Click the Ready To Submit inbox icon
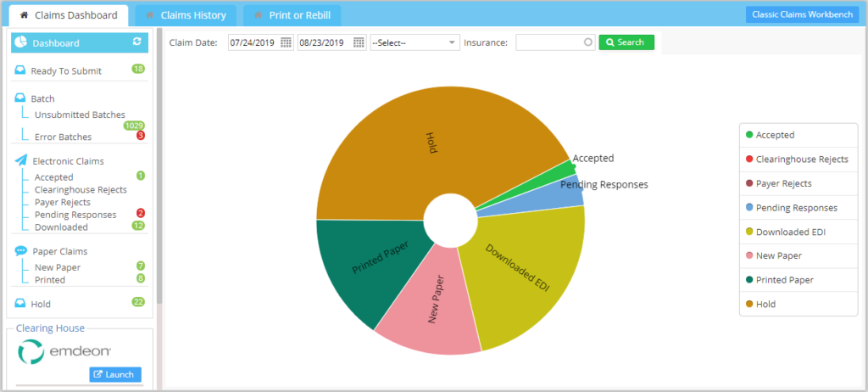The image size is (868, 392). (x=20, y=70)
